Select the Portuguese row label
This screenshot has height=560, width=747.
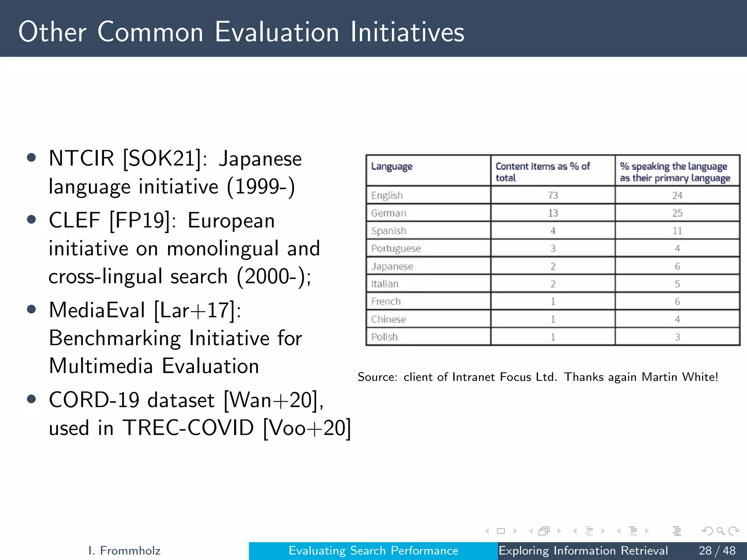click(x=396, y=249)
